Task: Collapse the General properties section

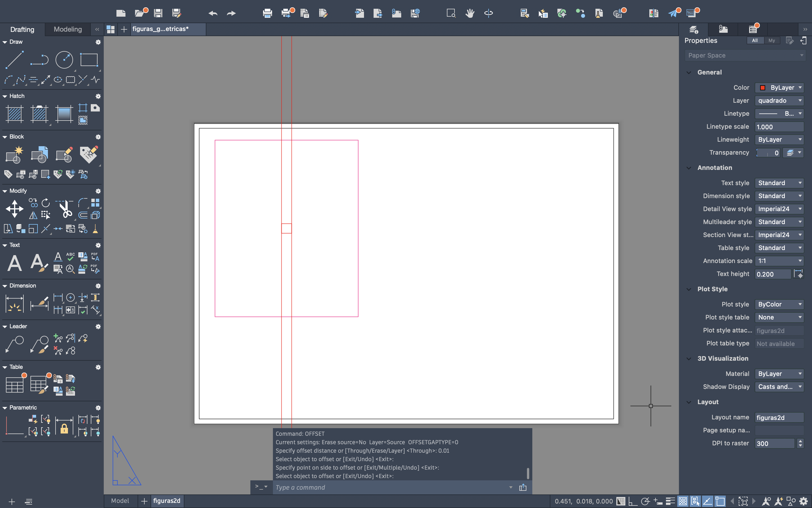Action: [x=689, y=73]
